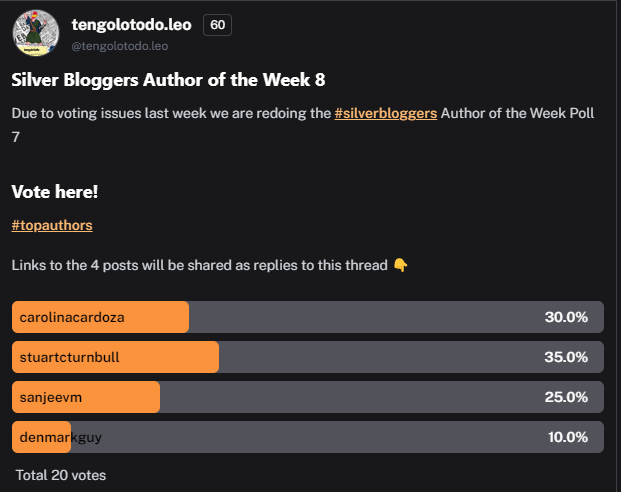Click the 25.0% result label
621x492 pixels.
[x=566, y=397]
